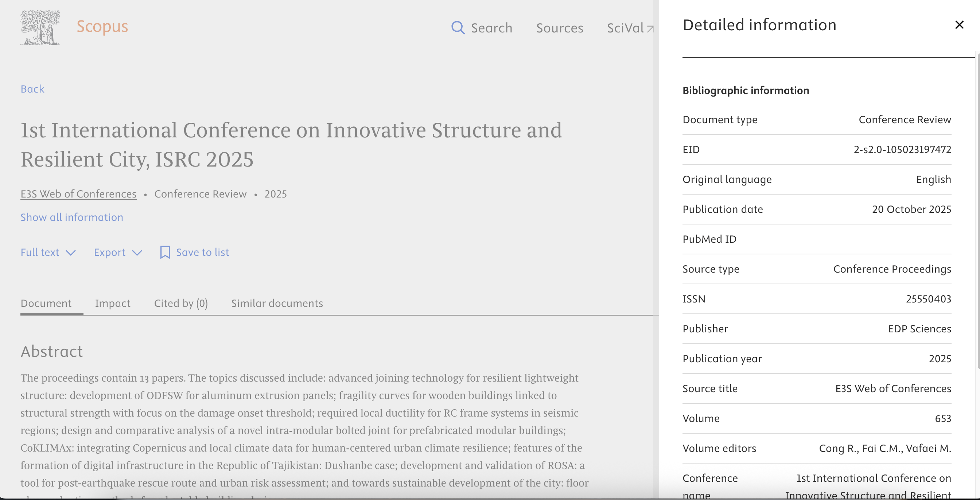Click the Scopus brand name
This screenshot has width=980, height=500.
tap(102, 26)
